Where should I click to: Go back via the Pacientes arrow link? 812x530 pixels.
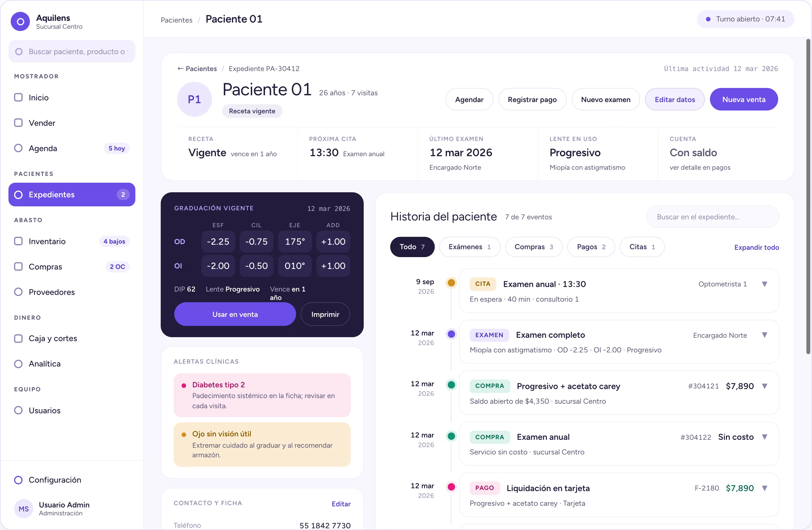197,69
